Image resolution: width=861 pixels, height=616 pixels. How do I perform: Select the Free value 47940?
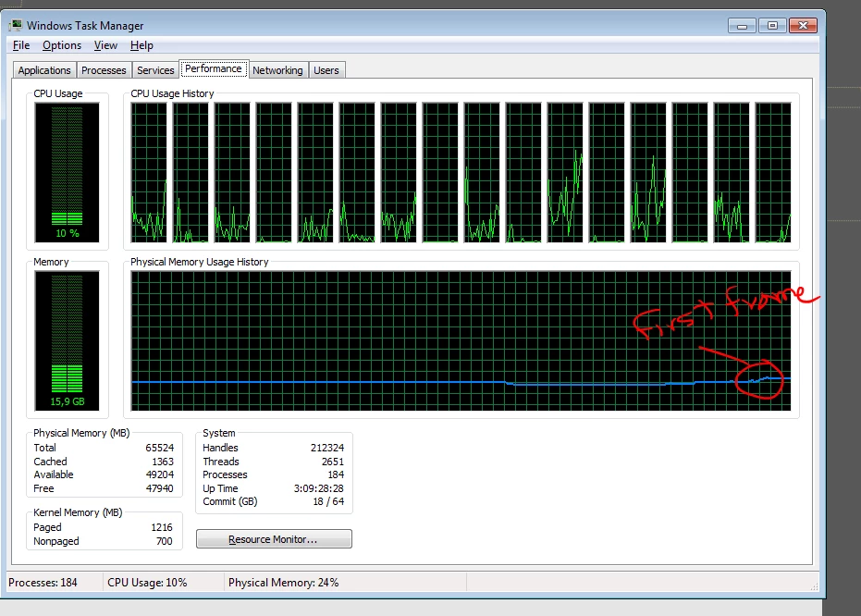click(x=160, y=488)
